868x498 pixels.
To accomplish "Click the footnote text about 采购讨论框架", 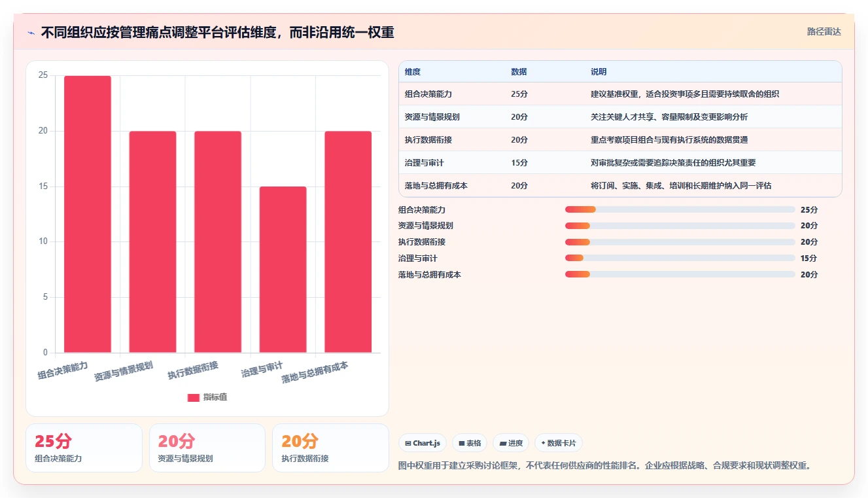I will click(x=606, y=466).
